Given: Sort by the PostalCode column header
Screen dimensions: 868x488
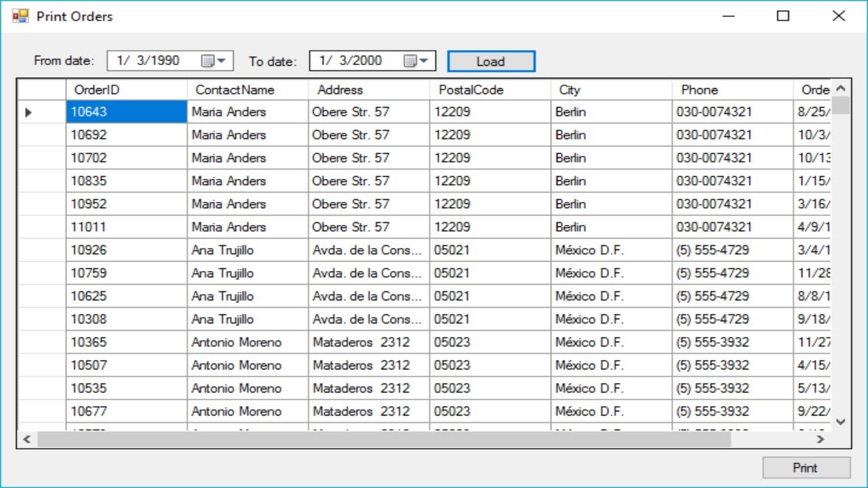Looking at the screenshot, I should [490, 89].
